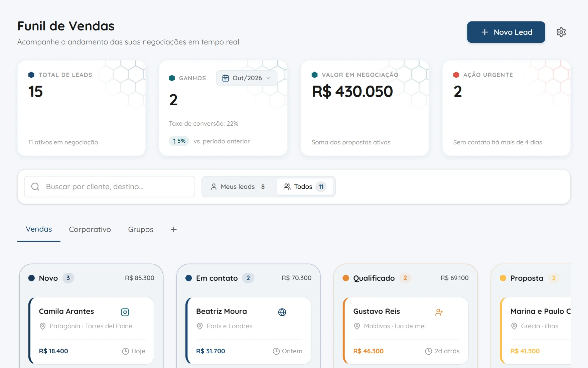The image size is (588, 368).
Task: Open the Vendas pipeline tab
Action: tap(39, 229)
